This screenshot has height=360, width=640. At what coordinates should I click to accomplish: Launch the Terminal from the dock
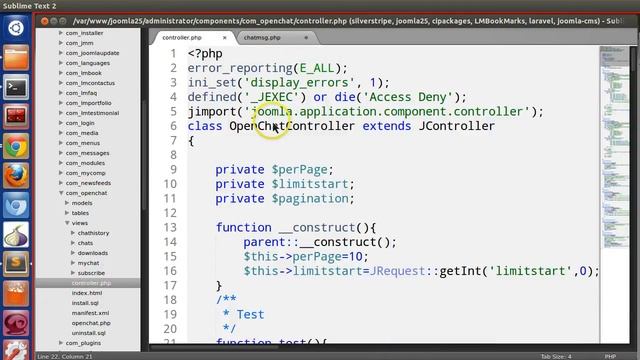pyautogui.click(x=16, y=87)
